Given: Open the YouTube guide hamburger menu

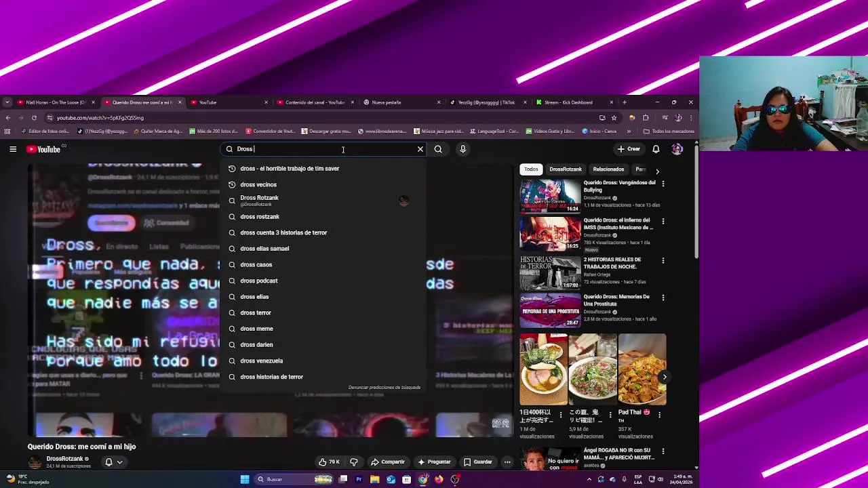Looking at the screenshot, I should coord(13,149).
